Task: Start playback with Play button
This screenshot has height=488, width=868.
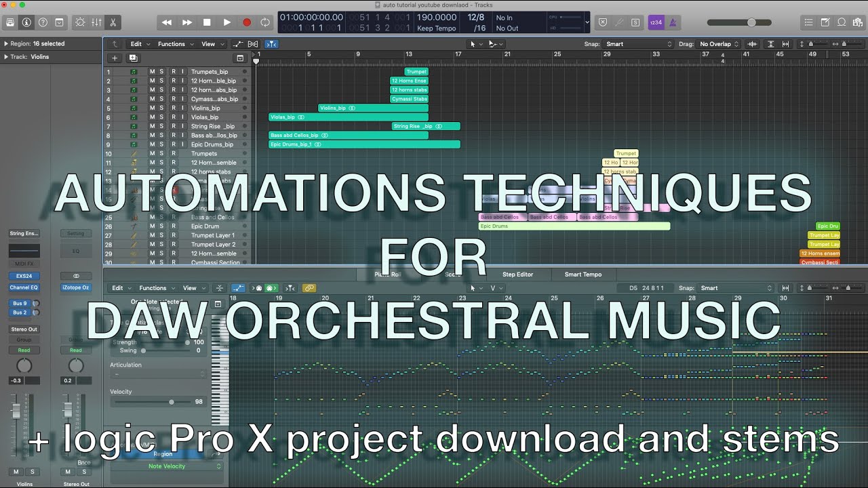Action: (227, 22)
